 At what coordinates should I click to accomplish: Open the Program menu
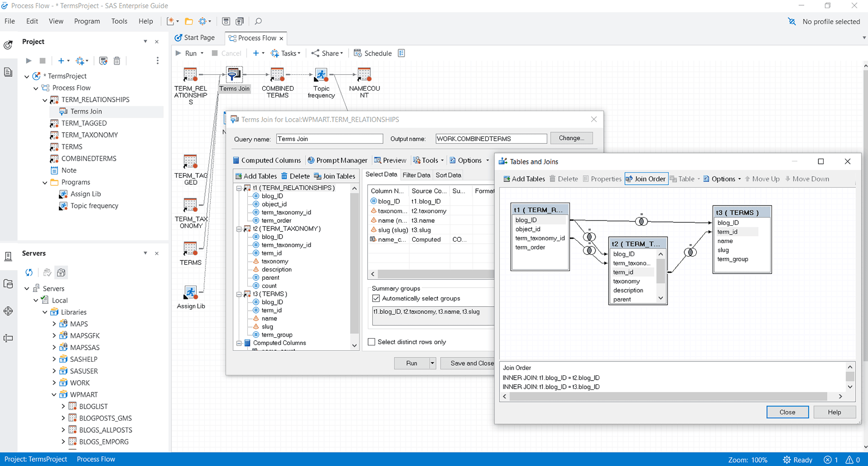tap(87, 21)
